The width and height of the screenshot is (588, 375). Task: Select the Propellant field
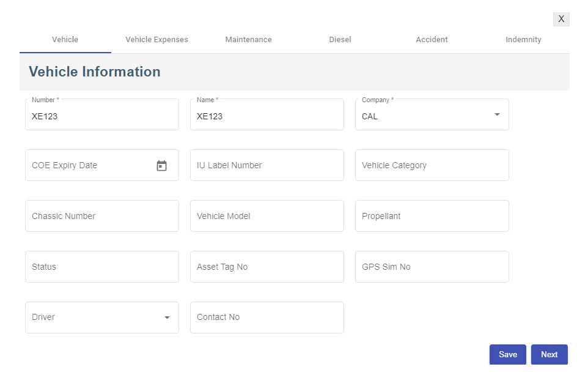tap(432, 217)
